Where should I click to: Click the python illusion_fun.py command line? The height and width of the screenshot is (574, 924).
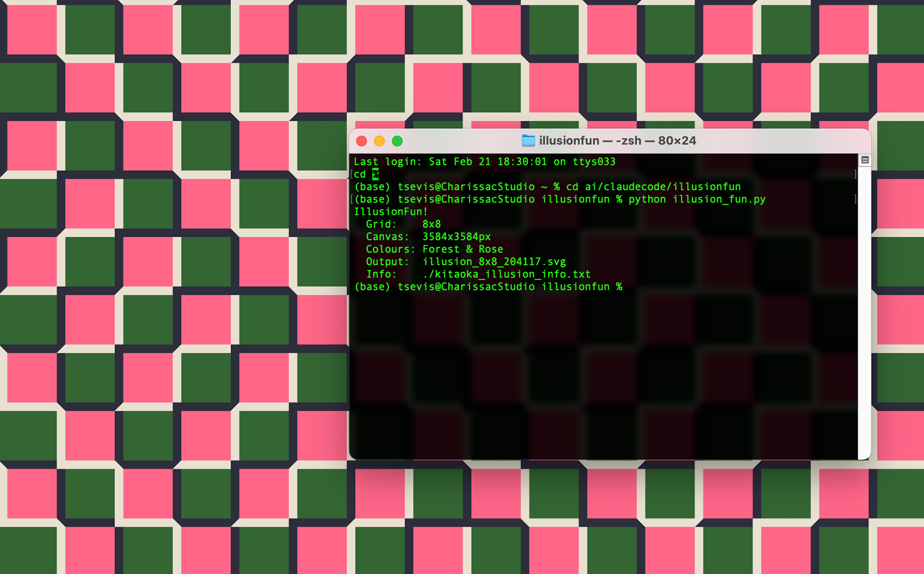(697, 199)
